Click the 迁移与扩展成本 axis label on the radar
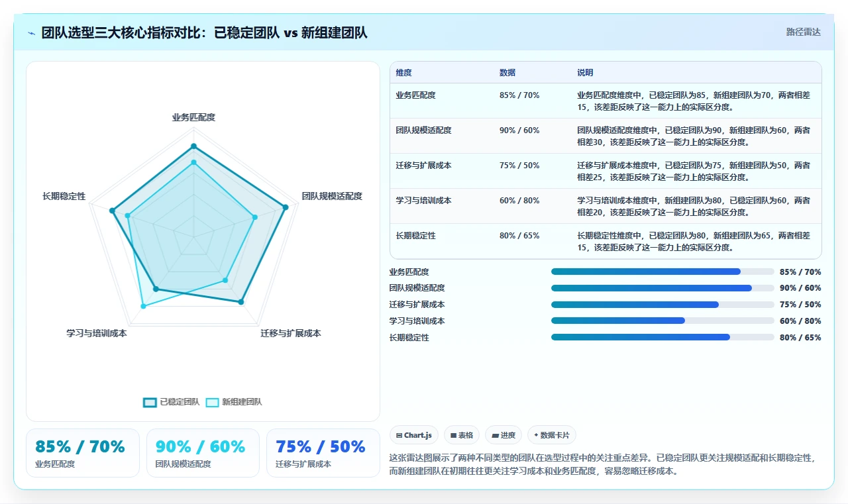Viewport: 848px width, 504px height. pos(291,333)
